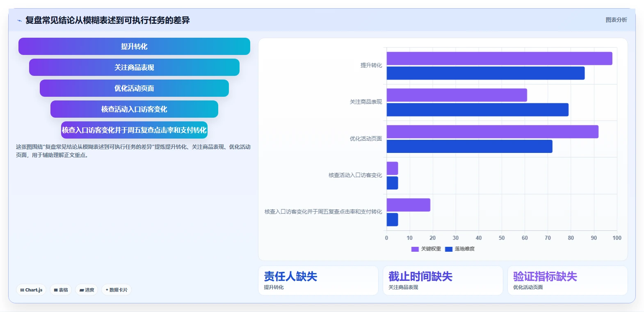The width and height of the screenshot is (644, 312).
Task: Click the blue bar for the last chart row
Action: [x=392, y=219]
